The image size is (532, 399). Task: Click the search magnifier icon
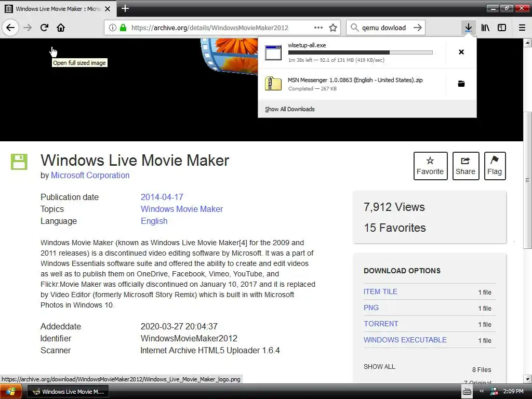[x=354, y=28]
